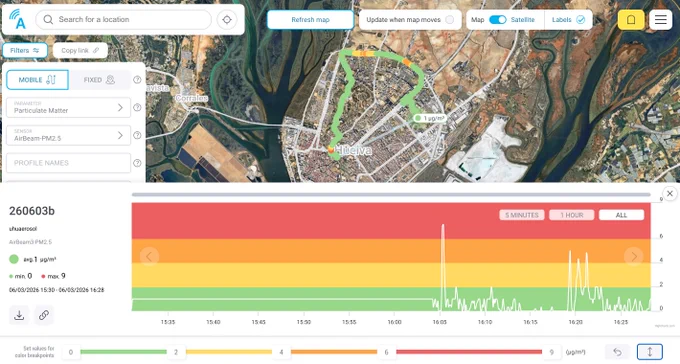Viewport: 680px width, 364px height.
Task: Click the Satellite label text
Action: click(x=523, y=20)
